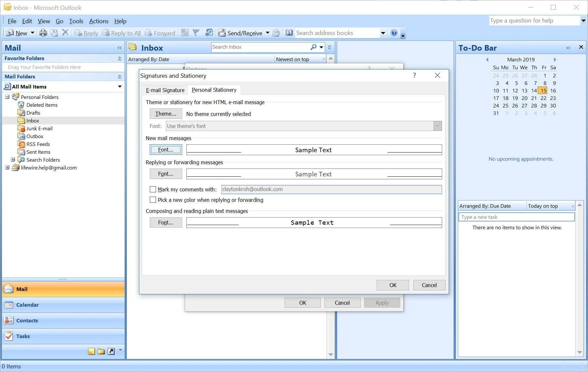Collapse the Mail Folders section

click(119, 77)
